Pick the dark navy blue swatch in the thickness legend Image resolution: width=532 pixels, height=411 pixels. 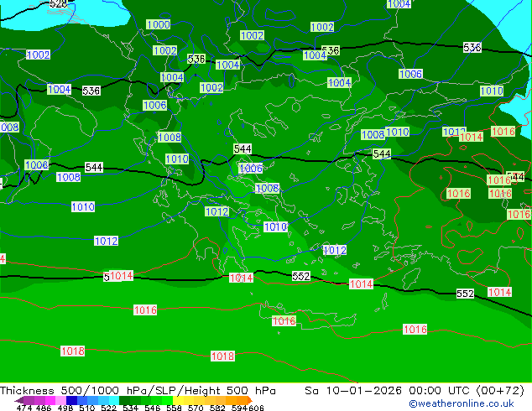click(71, 400)
